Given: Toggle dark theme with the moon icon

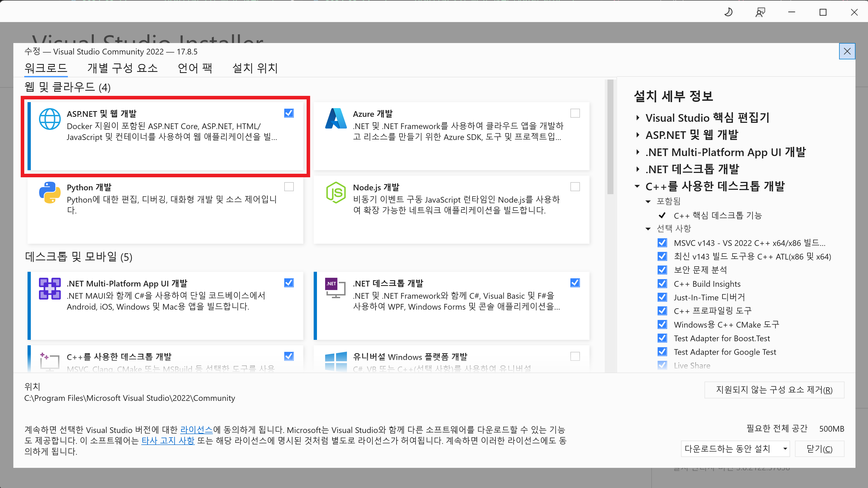Looking at the screenshot, I should click(x=728, y=13).
